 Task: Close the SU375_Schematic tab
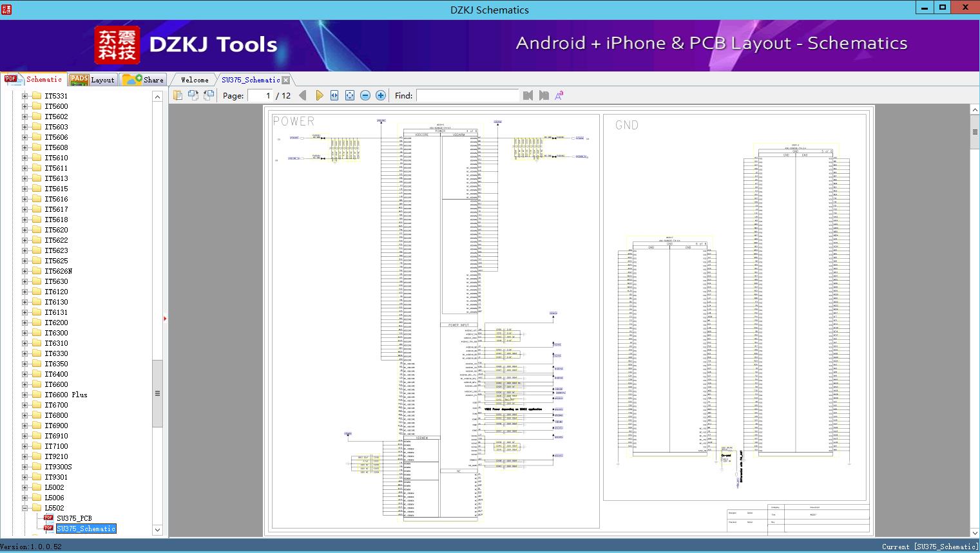tap(286, 80)
